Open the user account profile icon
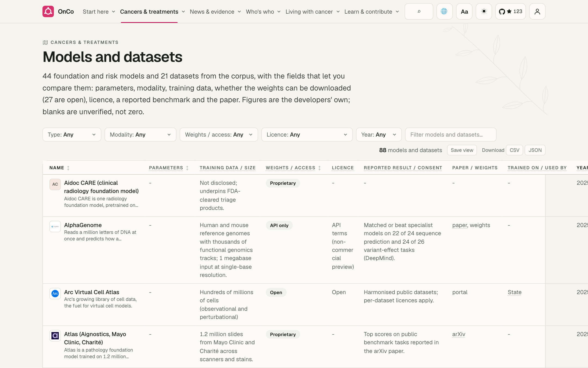 [537, 11]
